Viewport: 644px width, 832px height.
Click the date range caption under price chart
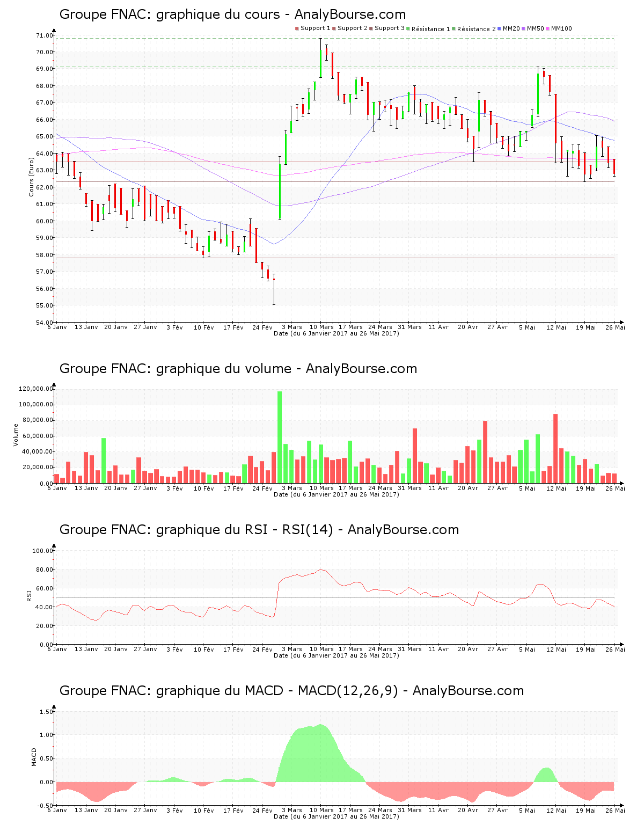pyautogui.click(x=336, y=333)
